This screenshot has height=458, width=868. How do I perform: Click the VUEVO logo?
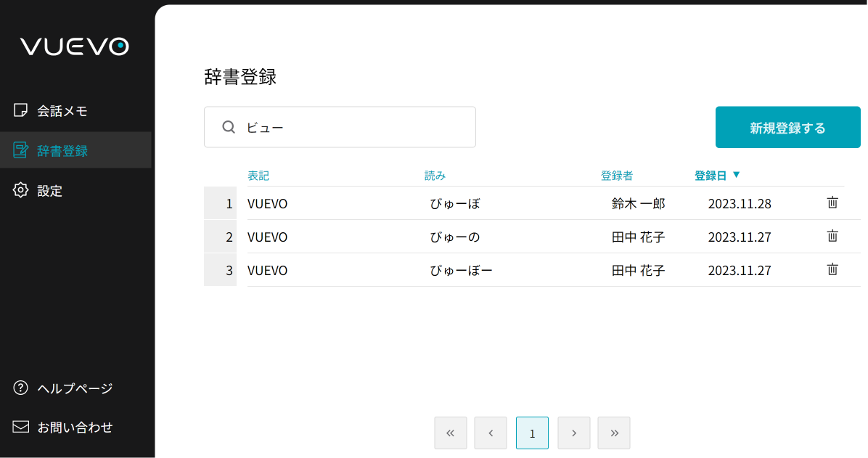74,46
